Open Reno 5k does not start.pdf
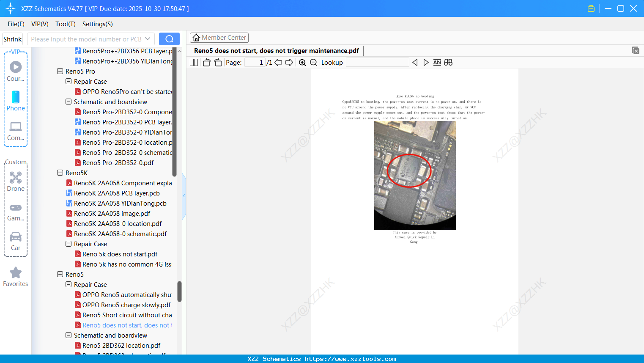 point(116,254)
